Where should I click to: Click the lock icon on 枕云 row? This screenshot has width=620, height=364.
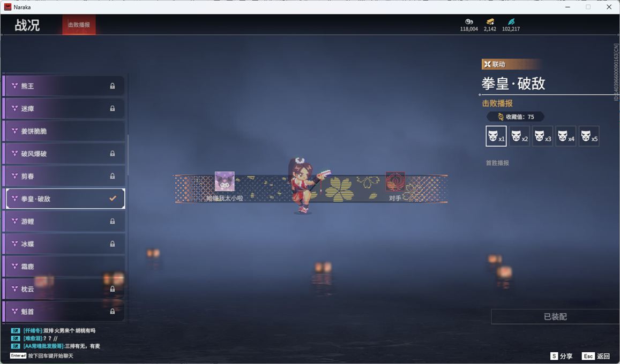(113, 289)
